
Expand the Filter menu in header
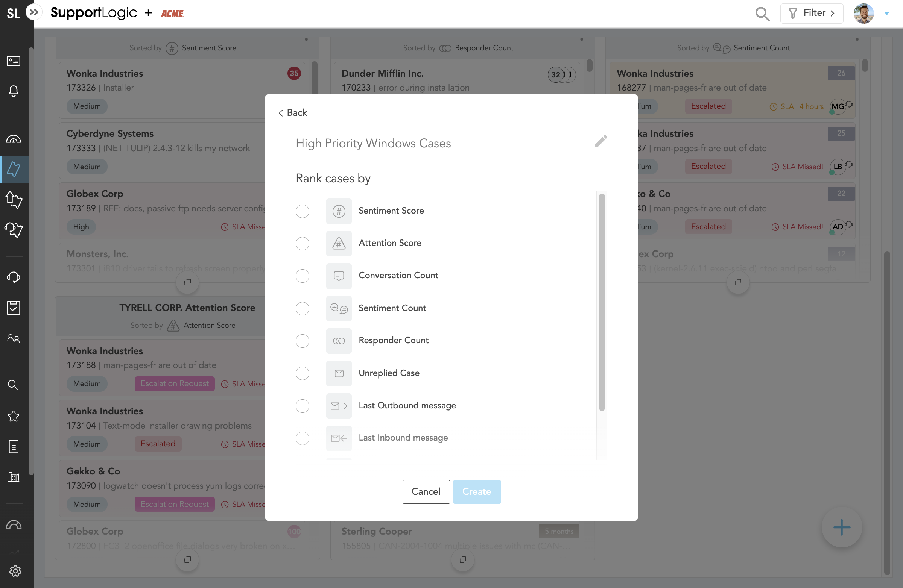click(811, 13)
